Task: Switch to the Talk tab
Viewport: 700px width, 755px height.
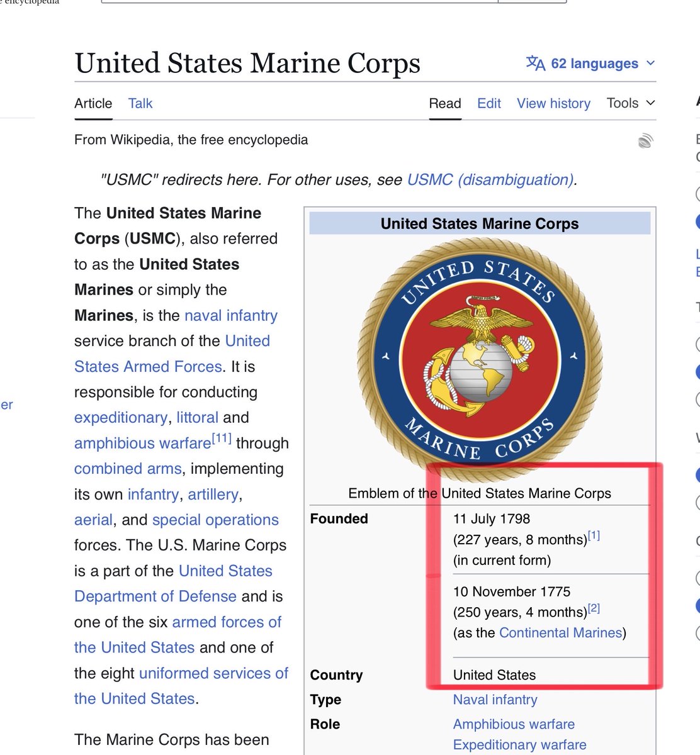Action: (140, 103)
